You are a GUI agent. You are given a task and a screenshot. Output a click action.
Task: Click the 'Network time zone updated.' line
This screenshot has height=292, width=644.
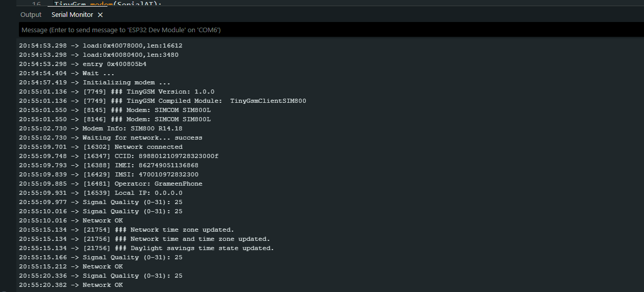tap(182, 230)
